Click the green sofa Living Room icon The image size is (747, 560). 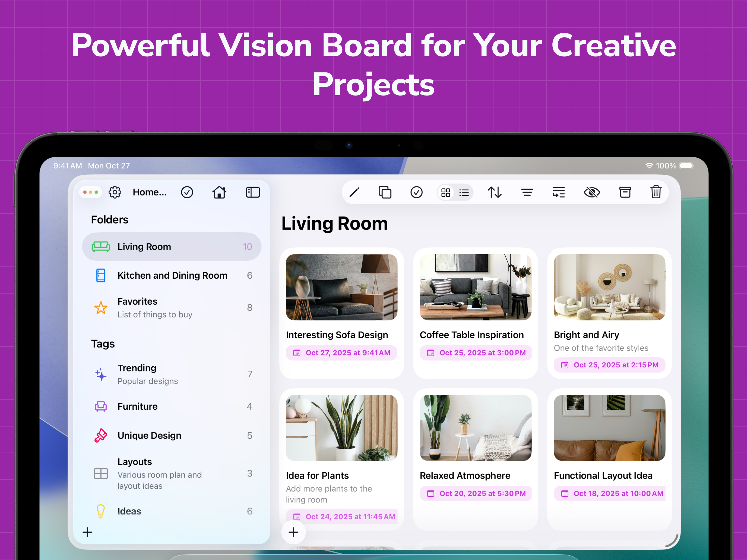[x=101, y=247]
